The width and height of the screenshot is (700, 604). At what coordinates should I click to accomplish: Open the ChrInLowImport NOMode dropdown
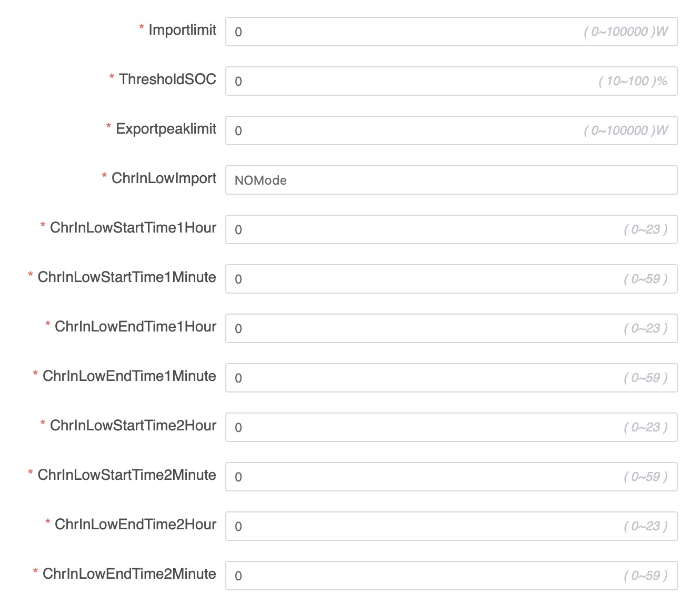[451, 180]
